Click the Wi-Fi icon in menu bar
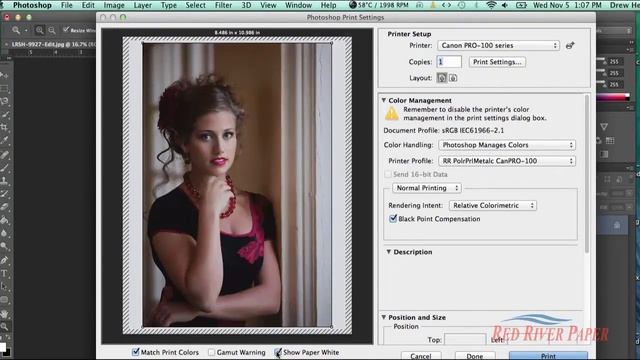The height and width of the screenshot is (360, 640). point(491,5)
